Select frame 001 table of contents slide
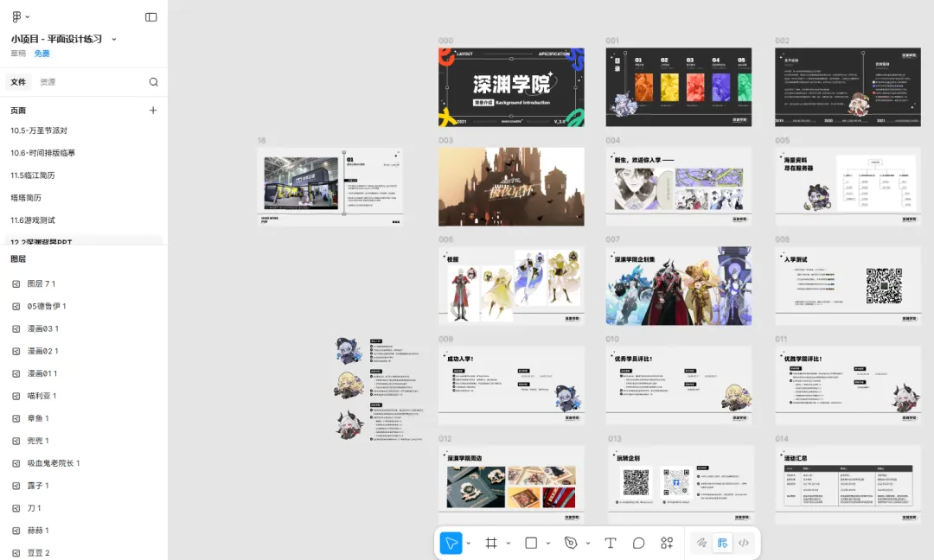This screenshot has height=560, width=934. point(679,87)
